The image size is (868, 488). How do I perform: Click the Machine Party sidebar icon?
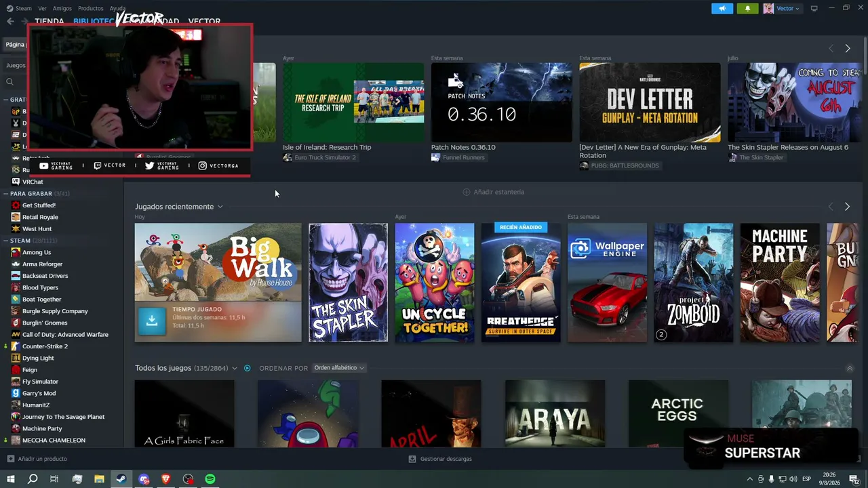(16, 428)
